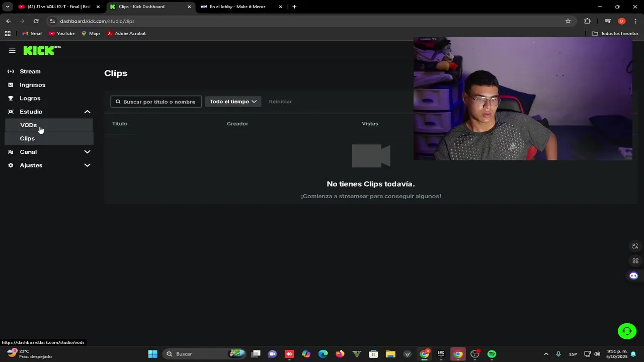Viewport: 644px width, 362px height.
Task: Select VODs under Estudio
Action: (49, 125)
